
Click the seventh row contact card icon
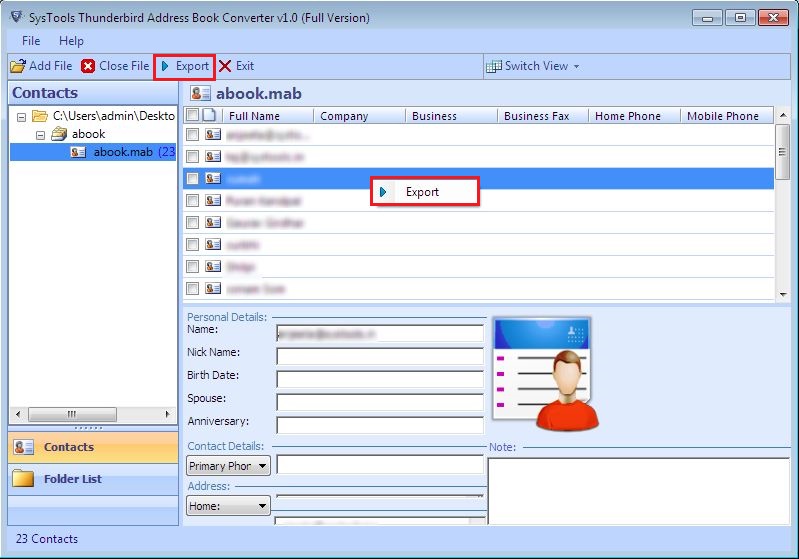pyautogui.click(x=213, y=267)
